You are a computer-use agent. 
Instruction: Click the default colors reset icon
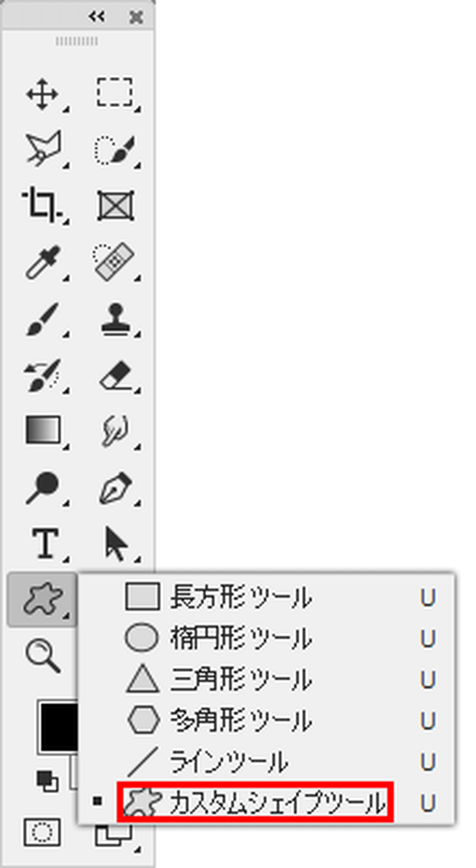click(x=47, y=780)
